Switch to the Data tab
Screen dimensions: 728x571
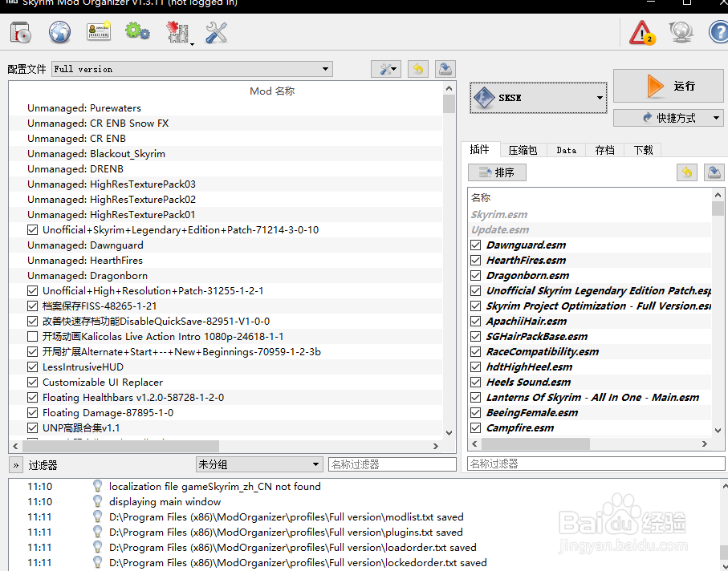click(x=567, y=150)
